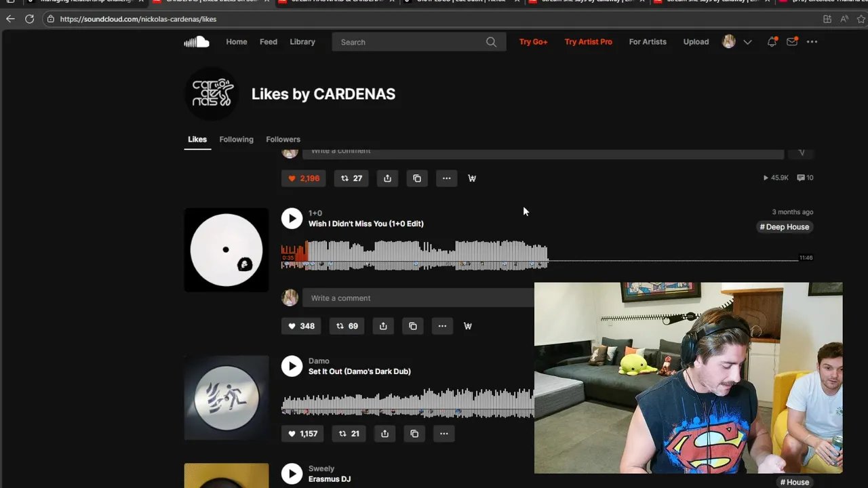The height and width of the screenshot is (488, 868).
Task: Open more options for Set It Out
Action: tap(443, 434)
